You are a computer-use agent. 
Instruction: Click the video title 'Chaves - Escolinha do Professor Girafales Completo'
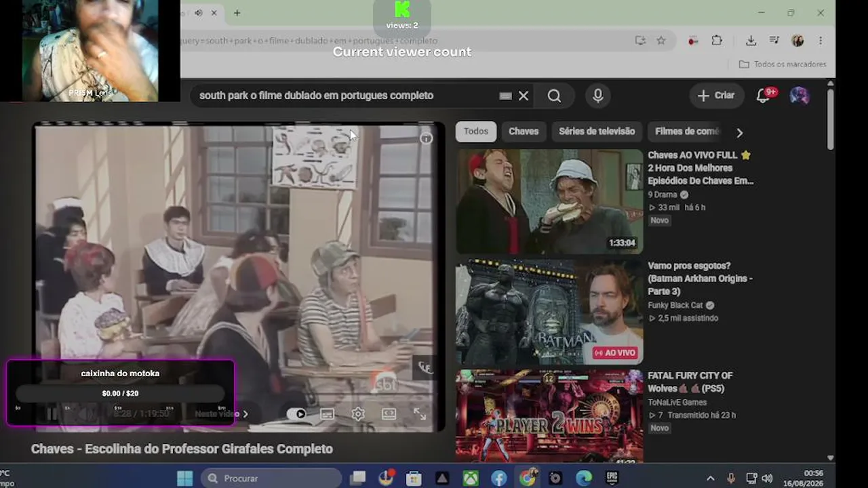pos(182,449)
